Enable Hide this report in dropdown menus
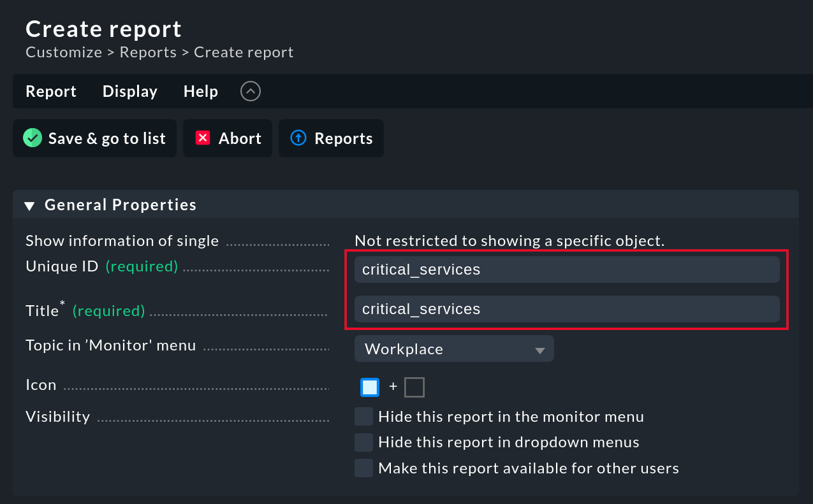Viewport: 813px width, 504px height. tap(364, 442)
